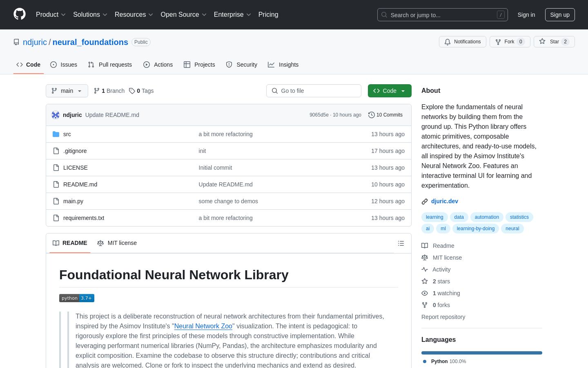The image size is (588, 368).
Task: Click Report repository link
Action: 443,317
